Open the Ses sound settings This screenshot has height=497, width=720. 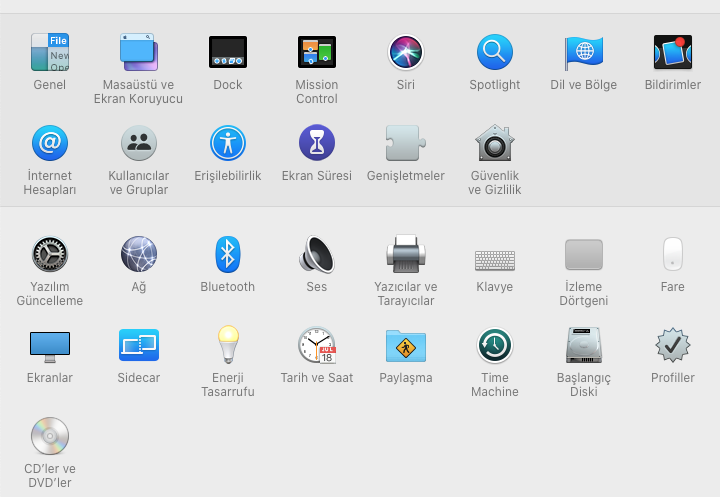(317, 254)
